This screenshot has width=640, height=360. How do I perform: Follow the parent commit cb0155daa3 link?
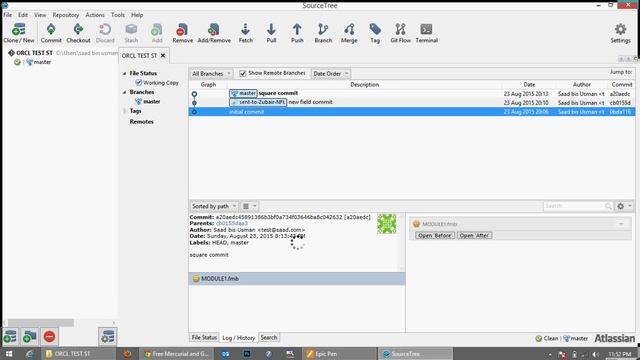[231, 223]
